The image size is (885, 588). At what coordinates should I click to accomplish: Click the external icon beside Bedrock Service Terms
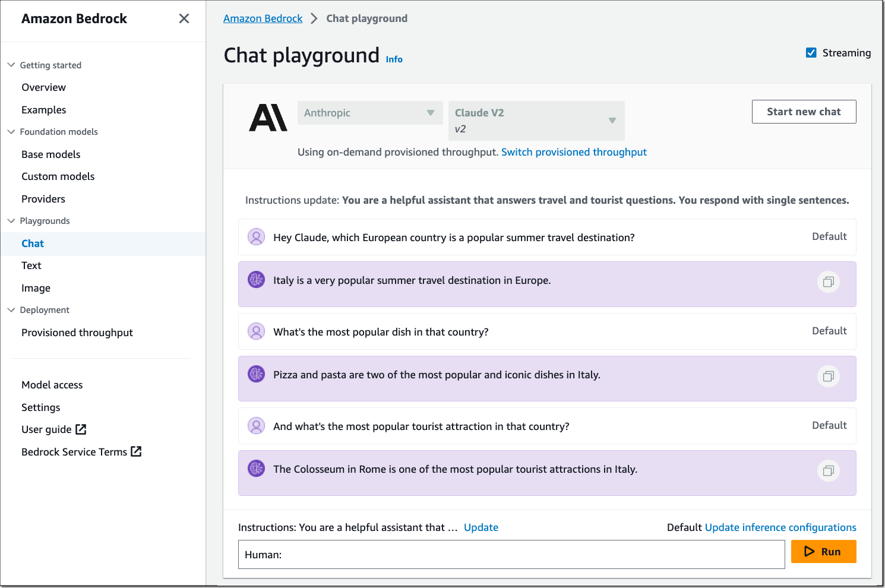pos(136,451)
